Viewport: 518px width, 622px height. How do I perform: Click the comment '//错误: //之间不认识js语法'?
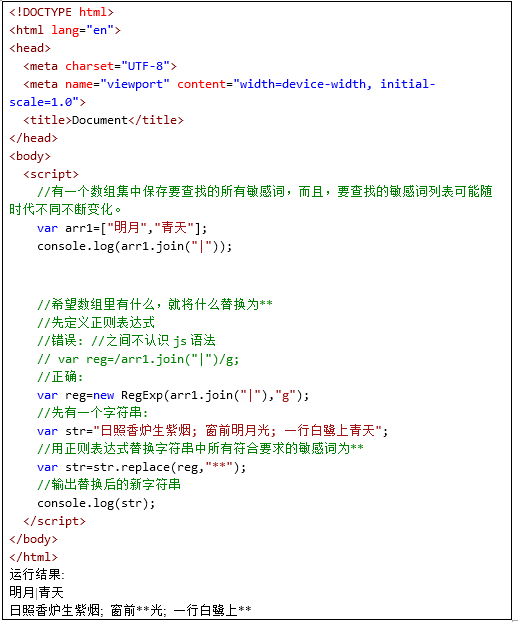[x=127, y=341]
